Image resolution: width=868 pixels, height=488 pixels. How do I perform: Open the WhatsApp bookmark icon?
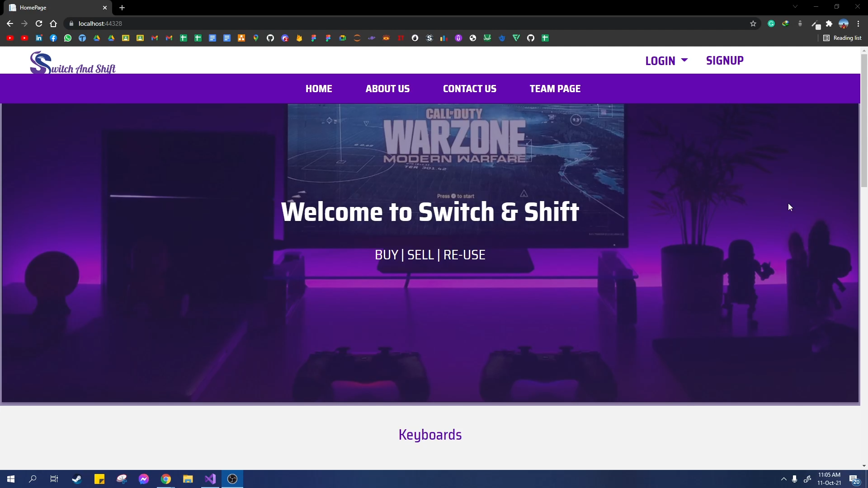tap(68, 38)
